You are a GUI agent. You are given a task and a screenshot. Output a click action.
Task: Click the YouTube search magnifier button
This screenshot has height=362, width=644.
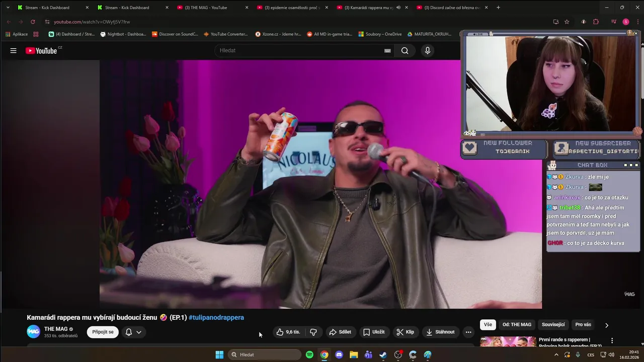(405, 50)
